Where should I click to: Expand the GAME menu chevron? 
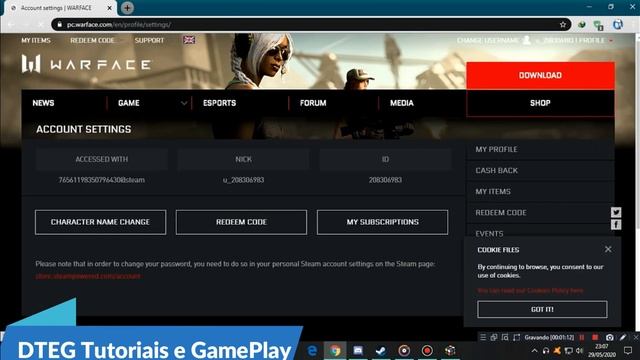click(184, 103)
